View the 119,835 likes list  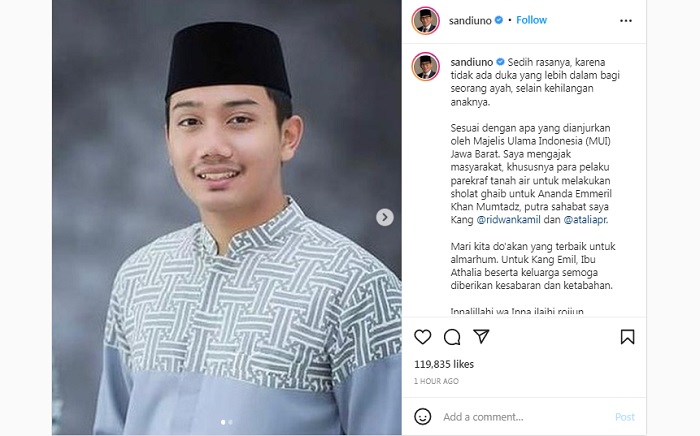[444, 364]
